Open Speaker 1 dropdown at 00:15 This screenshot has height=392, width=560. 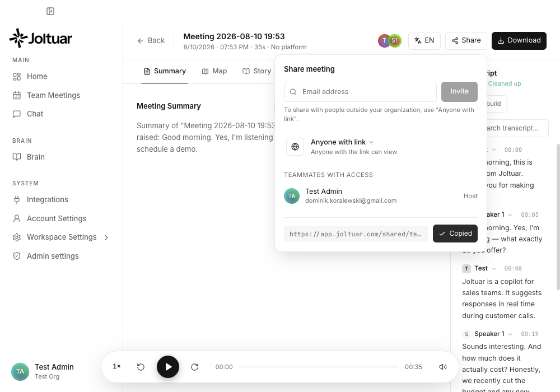tap(510, 334)
